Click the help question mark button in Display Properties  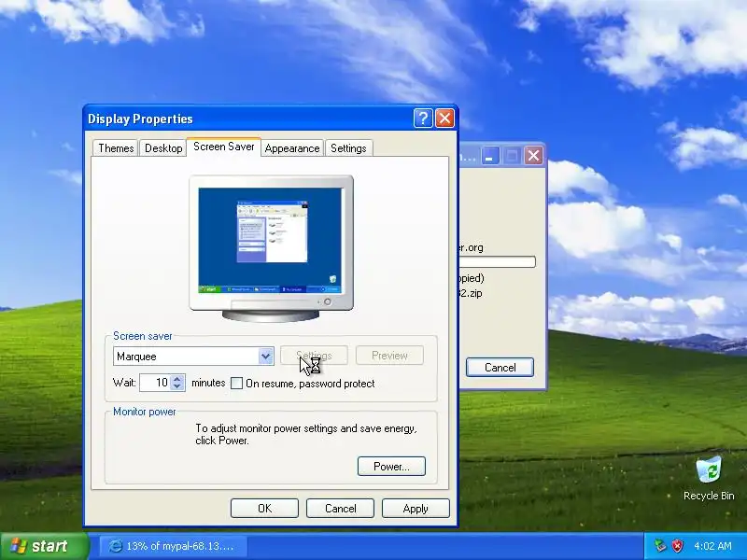tap(423, 119)
